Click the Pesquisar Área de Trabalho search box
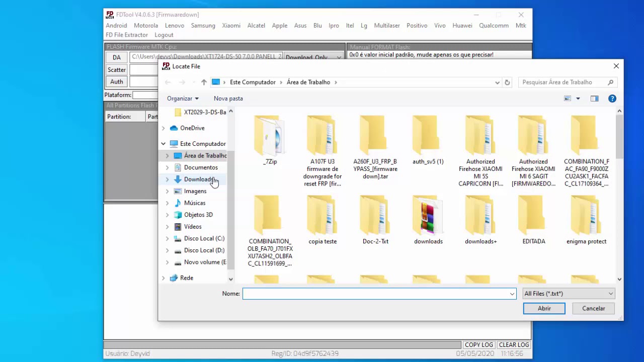 point(568,82)
